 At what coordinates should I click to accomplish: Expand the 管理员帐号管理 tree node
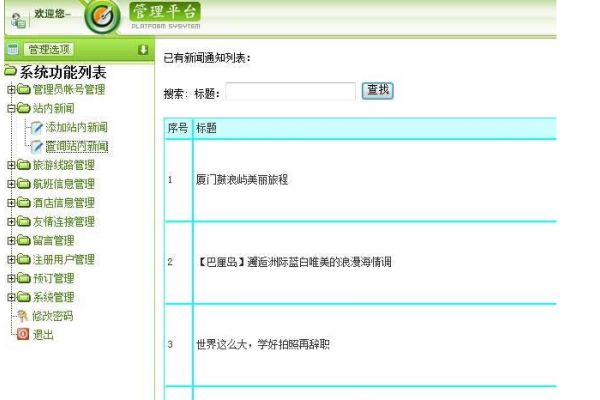(x=11, y=90)
